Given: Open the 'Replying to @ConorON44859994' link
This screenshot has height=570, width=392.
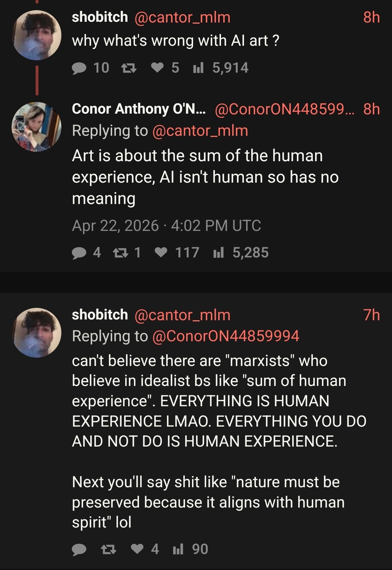Looking at the screenshot, I should coord(225,336).
